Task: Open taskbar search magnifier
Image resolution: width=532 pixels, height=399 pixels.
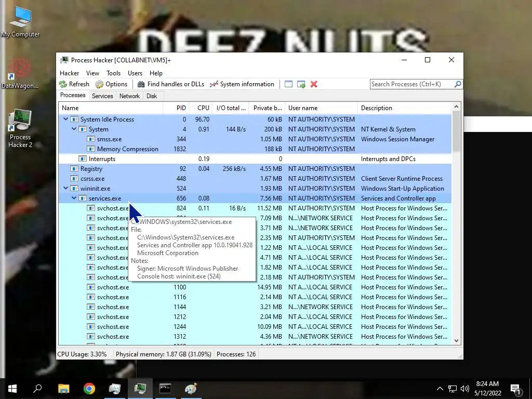Action: coord(37,389)
